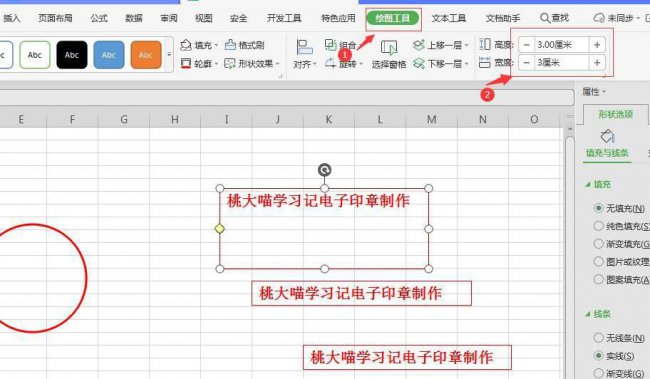Click the 格式刷 format painter
This screenshot has width=650, height=379.
(x=245, y=45)
